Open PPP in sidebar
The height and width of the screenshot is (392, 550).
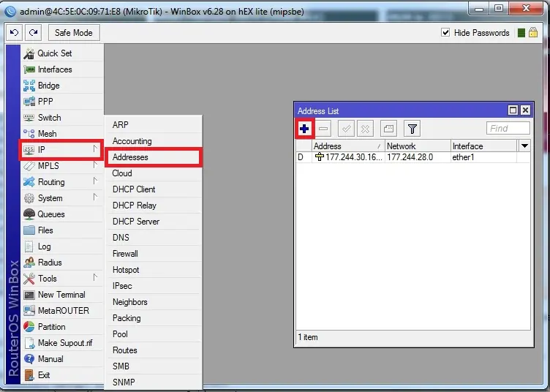[62, 102]
